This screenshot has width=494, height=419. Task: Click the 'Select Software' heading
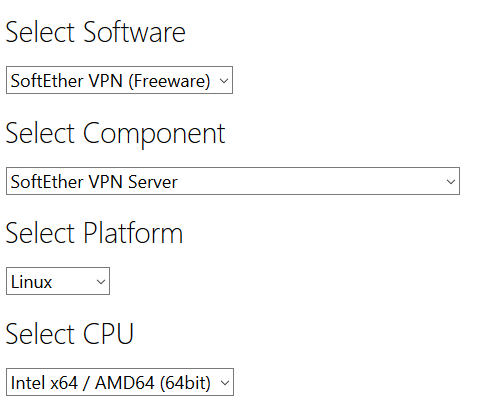coord(96,32)
